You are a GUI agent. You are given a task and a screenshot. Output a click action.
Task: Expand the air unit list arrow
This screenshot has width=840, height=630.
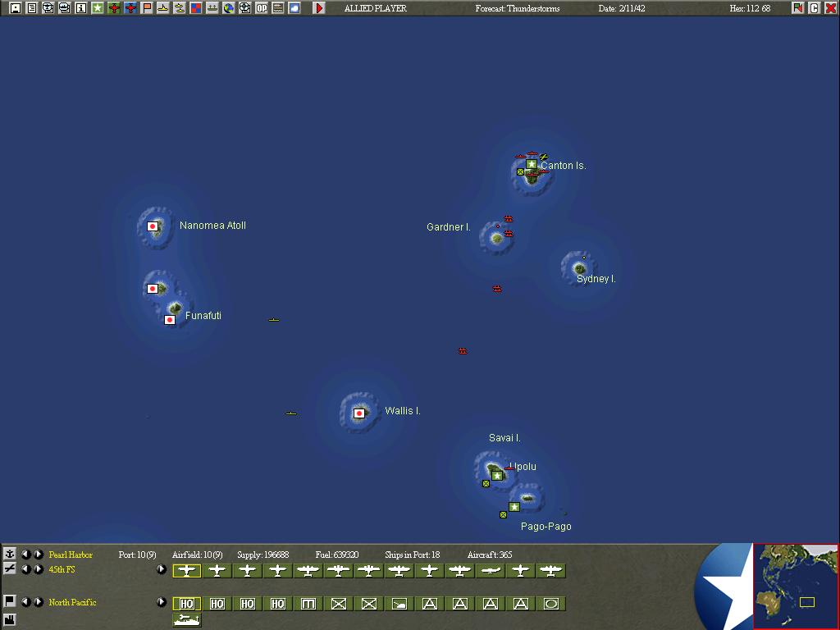pos(162,569)
